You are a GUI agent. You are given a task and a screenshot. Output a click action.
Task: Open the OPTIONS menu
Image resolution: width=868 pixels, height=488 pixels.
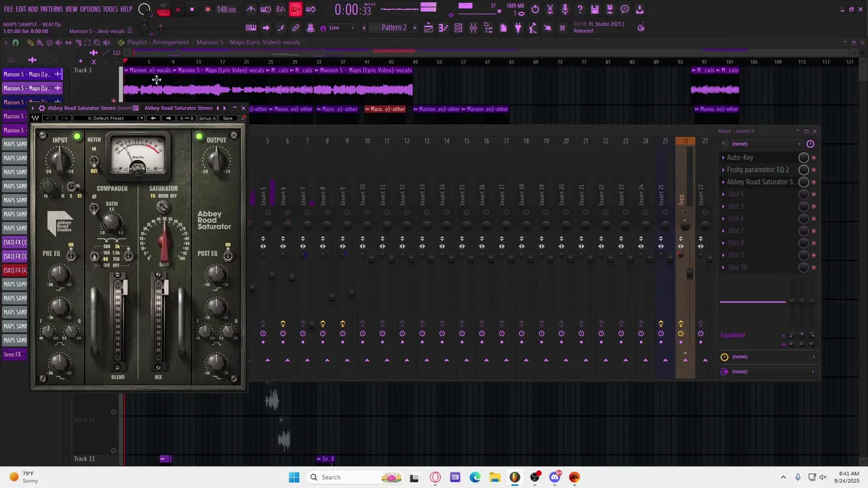pos(90,9)
